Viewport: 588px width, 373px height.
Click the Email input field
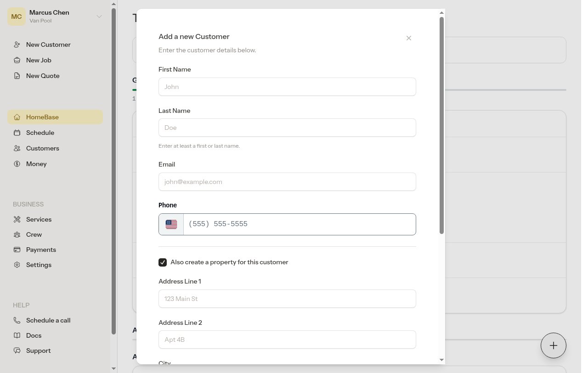[287, 182]
